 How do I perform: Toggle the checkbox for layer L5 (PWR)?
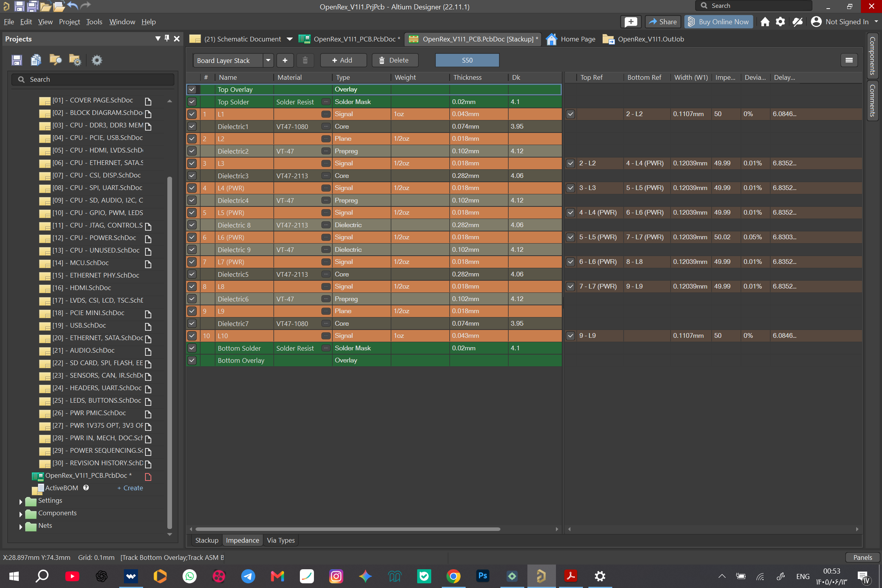point(192,213)
